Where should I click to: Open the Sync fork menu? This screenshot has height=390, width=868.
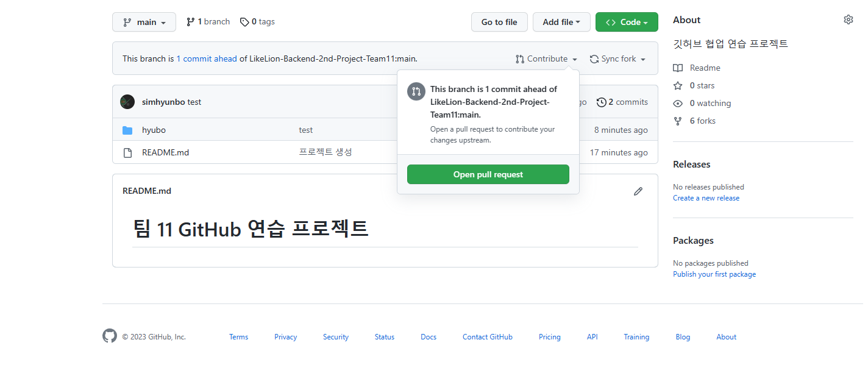click(617, 58)
